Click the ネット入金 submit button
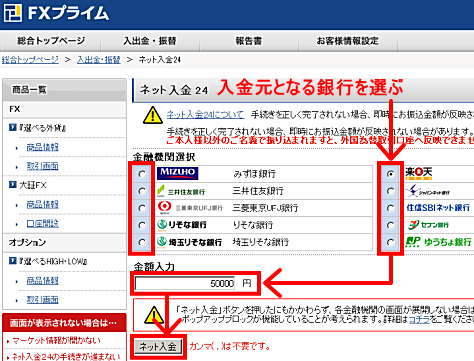Screen dimensions: 474x361 pyautogui.click(x=159, y=347)
